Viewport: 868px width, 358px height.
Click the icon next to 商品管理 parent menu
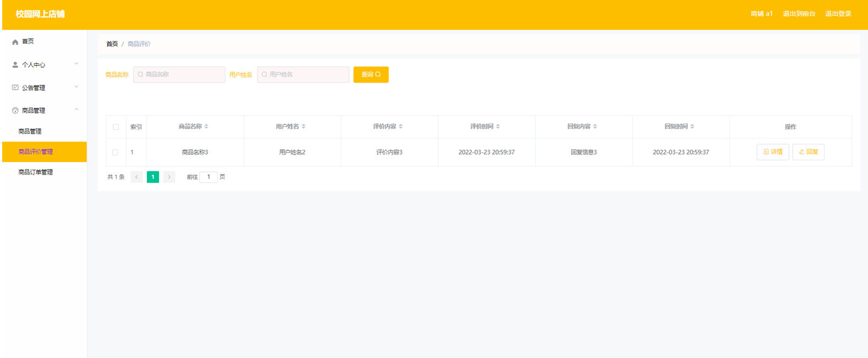15,111
